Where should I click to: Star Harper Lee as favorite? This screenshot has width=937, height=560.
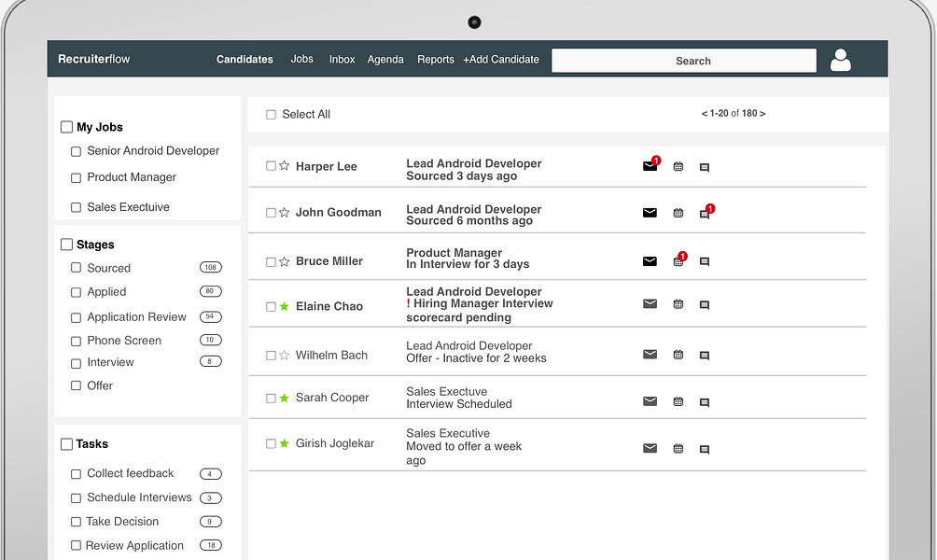click(x=285, y=165)
